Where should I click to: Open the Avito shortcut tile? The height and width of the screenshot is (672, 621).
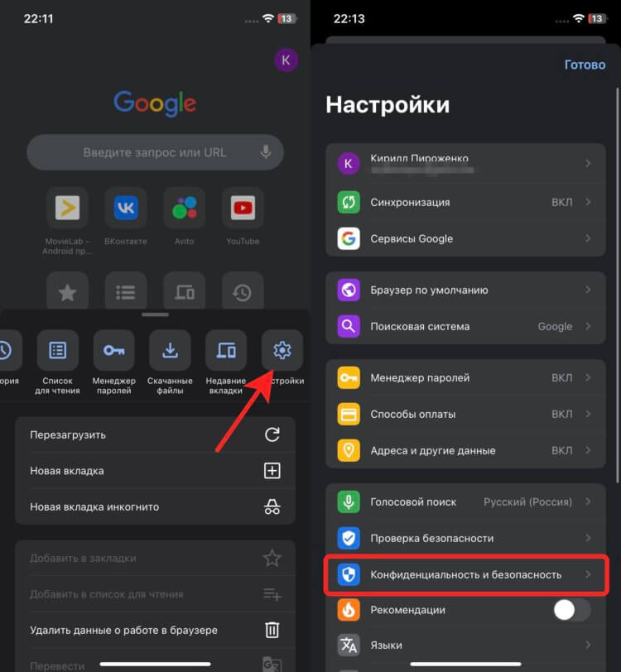point(185,208)
